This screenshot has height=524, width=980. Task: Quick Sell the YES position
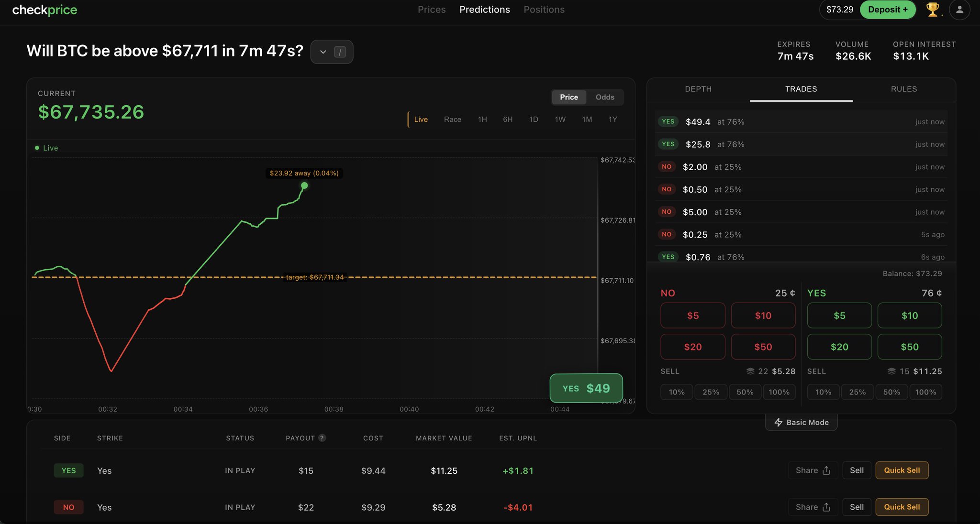tap(902, 470)
